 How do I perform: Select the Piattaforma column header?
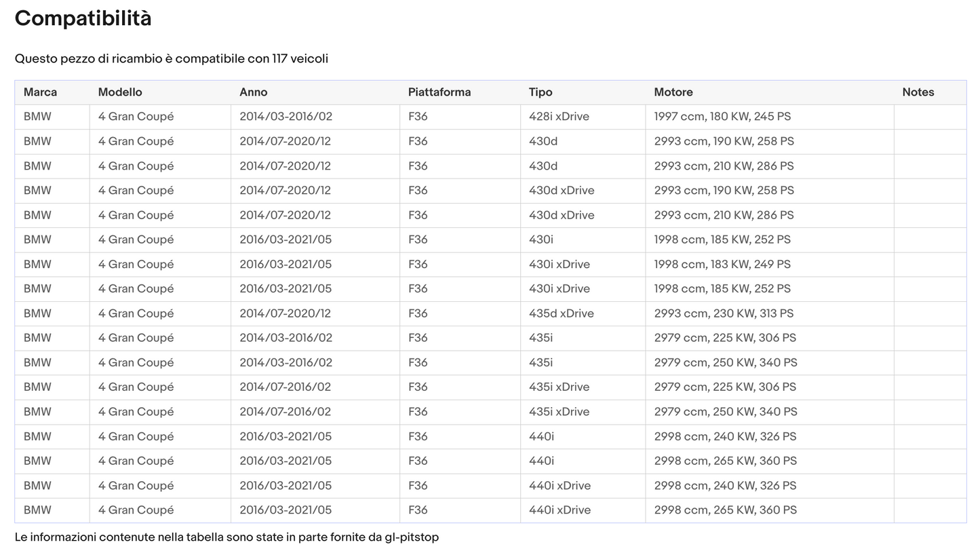click(439, 92)
